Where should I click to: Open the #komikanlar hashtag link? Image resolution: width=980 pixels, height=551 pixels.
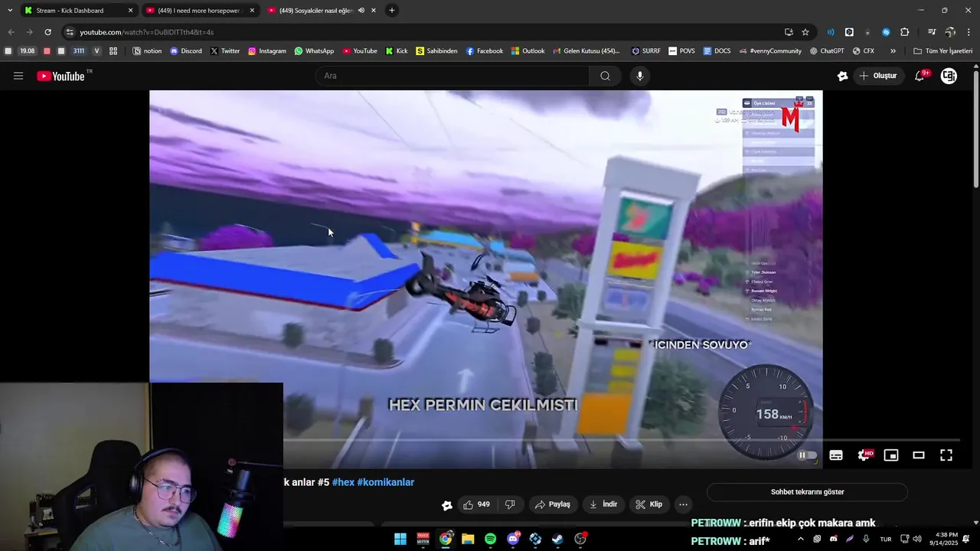coord(385,482)
